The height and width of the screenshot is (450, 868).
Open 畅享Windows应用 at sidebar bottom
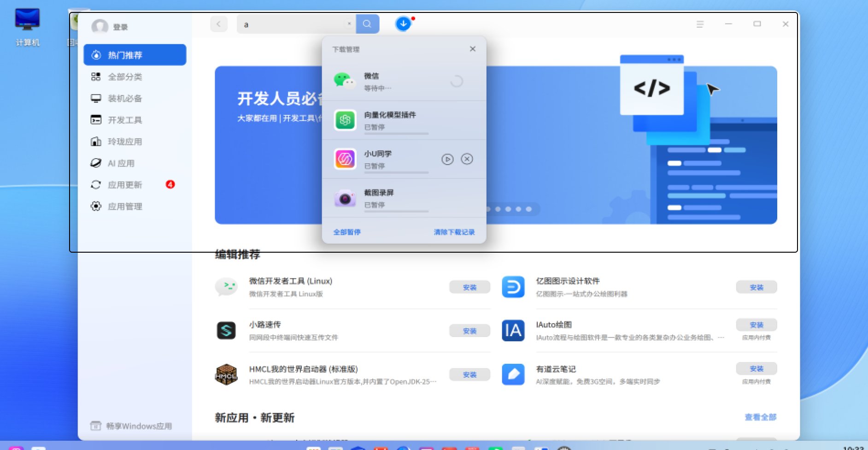pos(131,426)
